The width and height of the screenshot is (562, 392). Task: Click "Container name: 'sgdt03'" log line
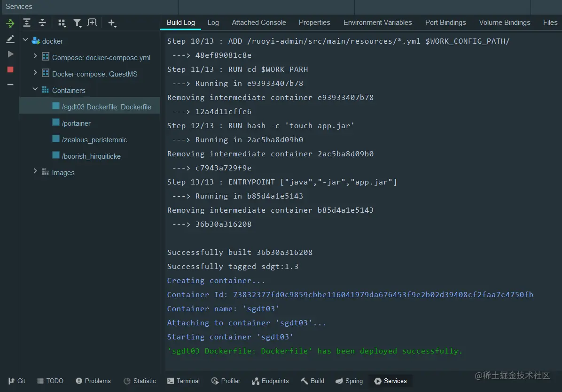(223, 308)
